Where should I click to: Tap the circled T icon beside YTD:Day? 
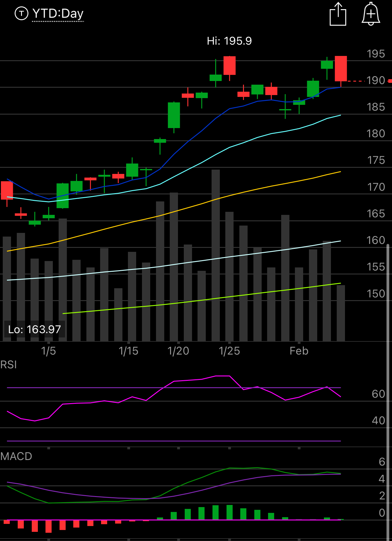(x=21, y=13)
